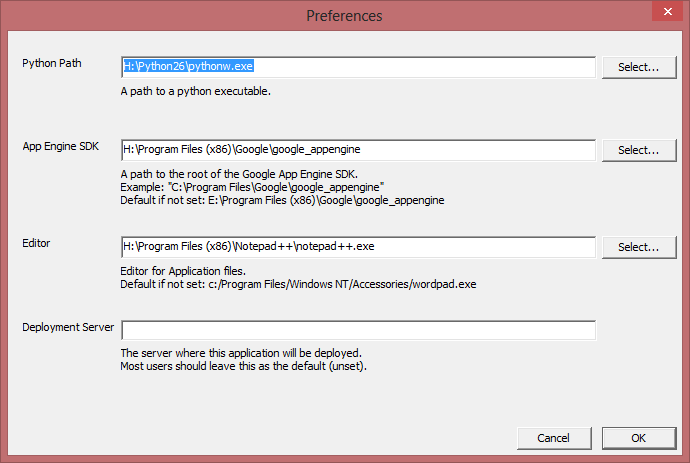Focus the empty Deployment Server field
This screenshot has height=463, width=690.
tap(358, 330)
